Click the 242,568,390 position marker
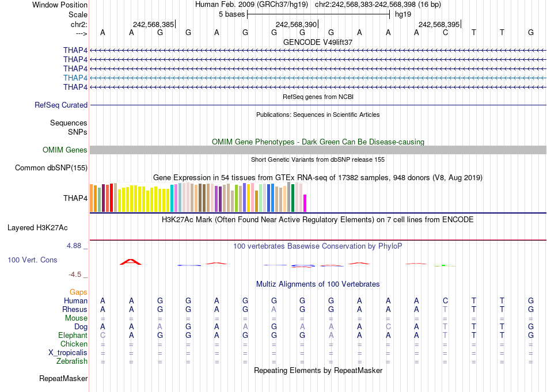The image size is (547, 392). [296, 24]
